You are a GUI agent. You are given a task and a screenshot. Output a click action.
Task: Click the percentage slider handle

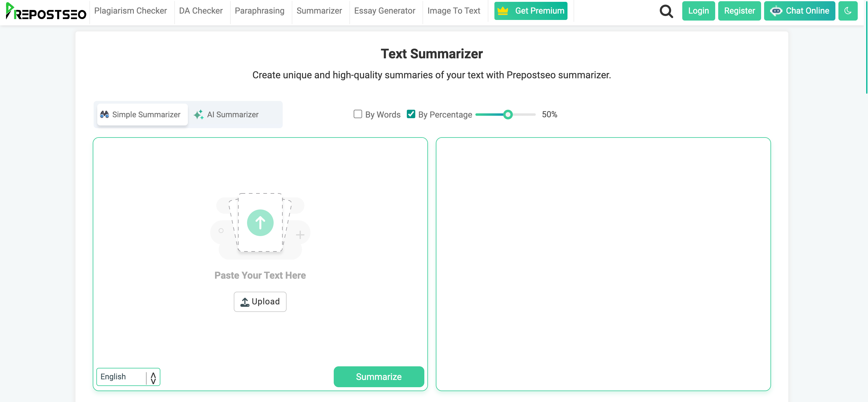pos(508,115)
